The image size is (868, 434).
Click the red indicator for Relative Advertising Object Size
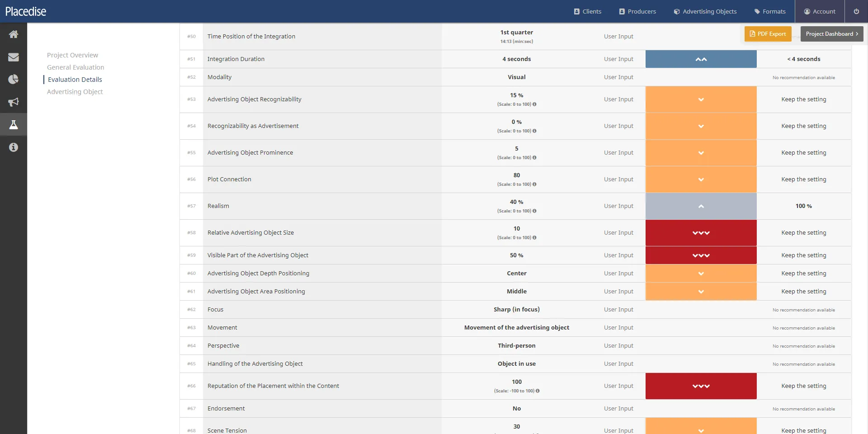coord(701,232)
